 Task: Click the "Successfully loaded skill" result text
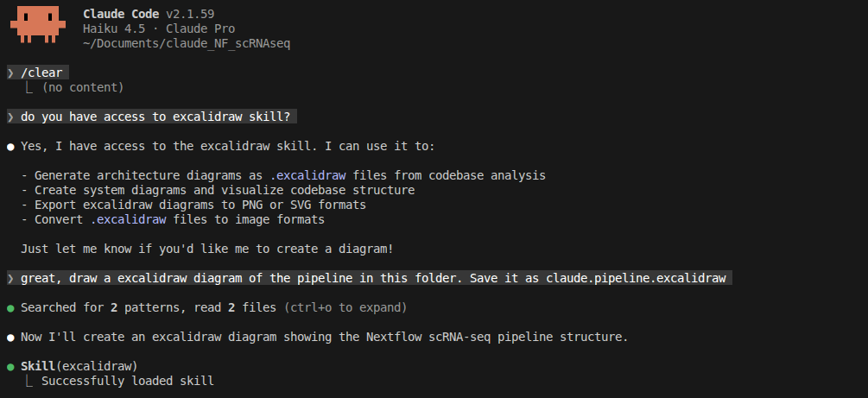click(x=127, y=381)
